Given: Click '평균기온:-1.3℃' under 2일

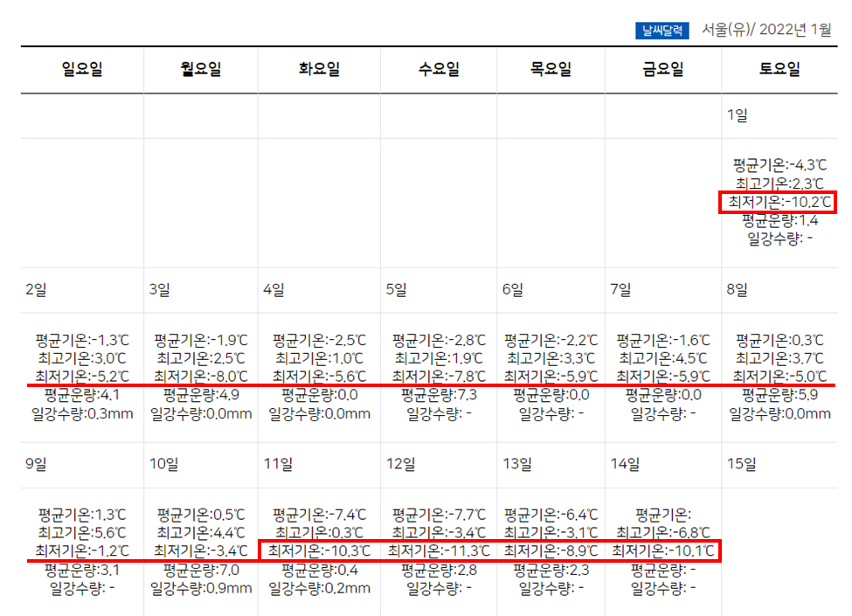Looking at the screenshot, I should coord(82,341).
